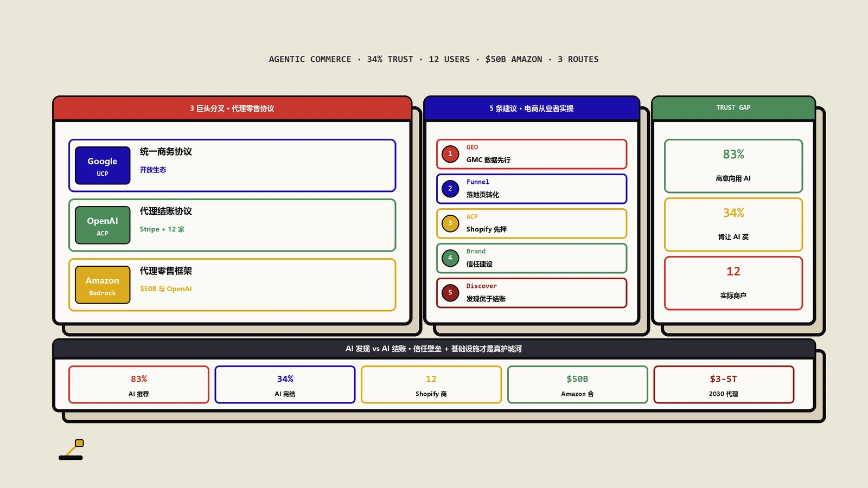Click the OpenAI ACP green badge

point(103,225)
